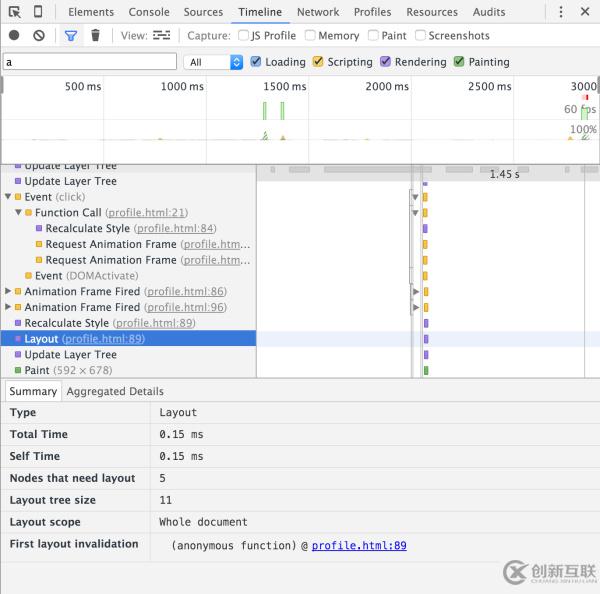Open the Resources tab
This screenshot has height=594, width=600.
[x=432, y=12]
